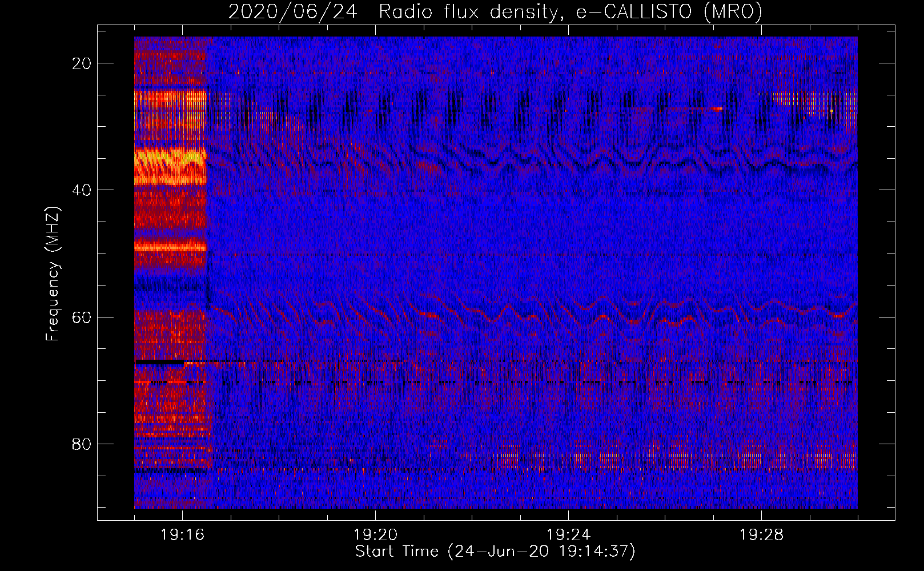Click the 19:20 time tick label
Viewport: 924px width, 571px height.
[x=375, y=535]
